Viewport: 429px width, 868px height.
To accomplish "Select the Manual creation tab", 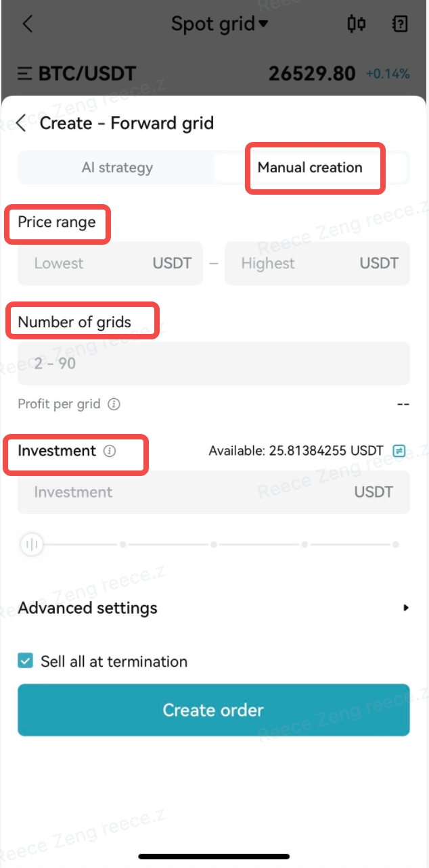I will tap(315, 168).
